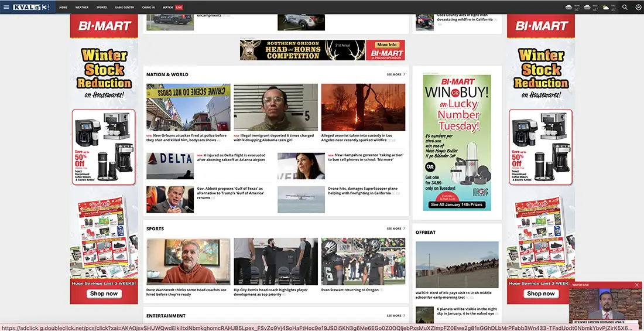This screenshot has height=331, width=644.
Task: Click the KVAL 13 logo
Action: [31, 7]
